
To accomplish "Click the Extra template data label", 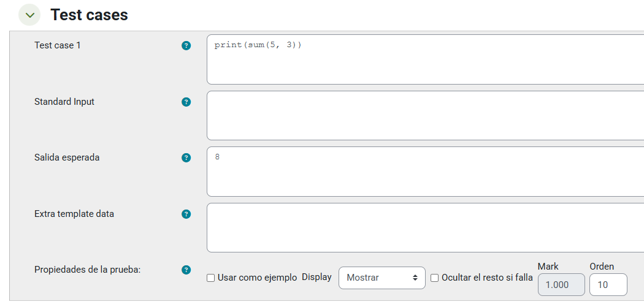I will [74, 214].
